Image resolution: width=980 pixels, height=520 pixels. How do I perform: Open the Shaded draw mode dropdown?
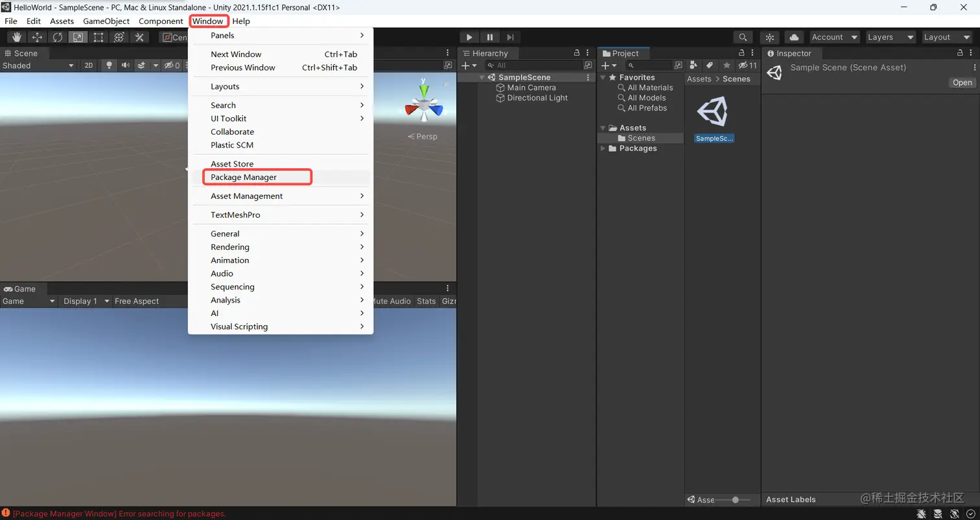pyautogui.click(x=38, y=65)
